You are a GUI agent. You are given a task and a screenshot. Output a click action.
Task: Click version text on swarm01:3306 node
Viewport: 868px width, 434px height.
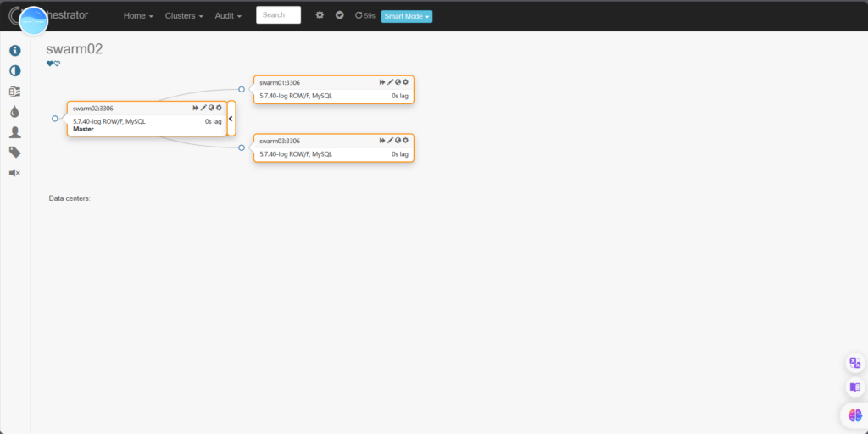point(296,96)
